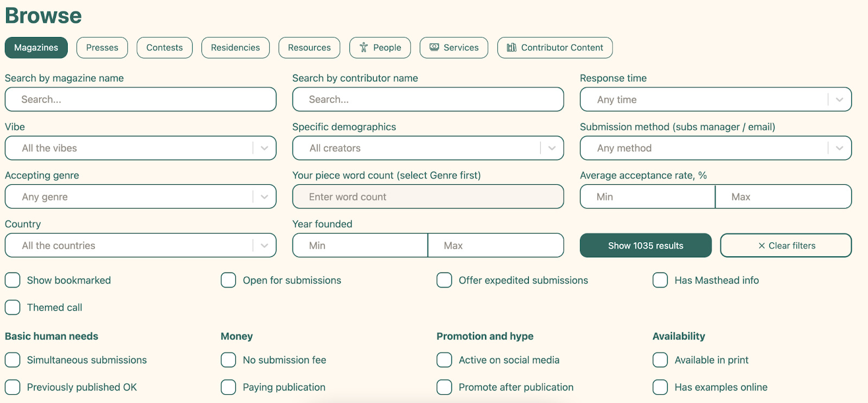
Task: Click the Vibe dropdown chevron arrow
Action: click(264, 148)
